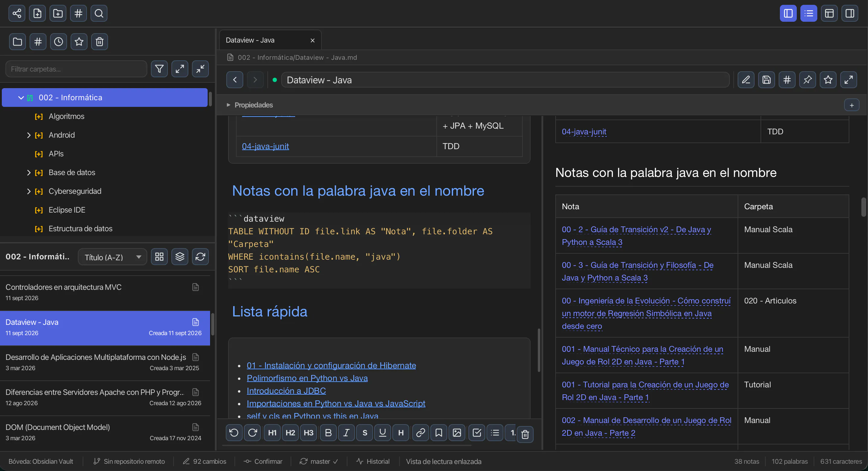Apply Heading 1 formatting
Screen dimensions: 868x471
[272, 433]
